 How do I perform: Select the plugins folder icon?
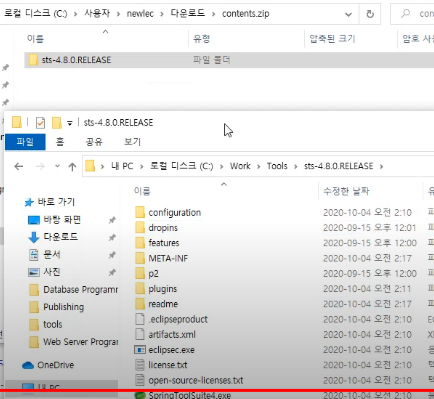[x=140, y=289]
